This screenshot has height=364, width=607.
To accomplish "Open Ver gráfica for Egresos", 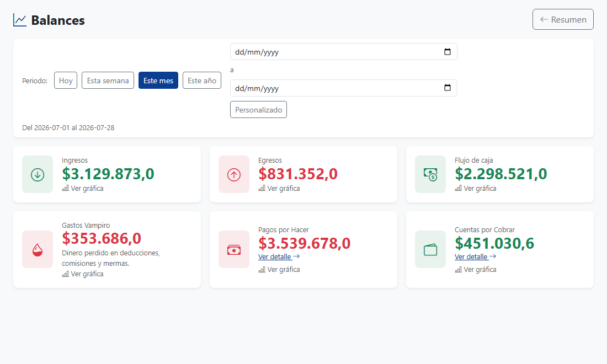I will point(279,189).
